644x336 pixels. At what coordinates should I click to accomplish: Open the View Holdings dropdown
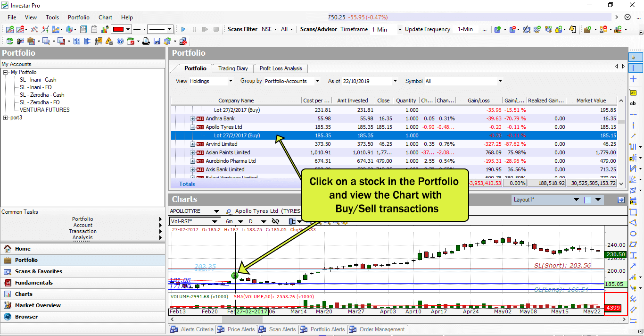click(x=231, y=81)
